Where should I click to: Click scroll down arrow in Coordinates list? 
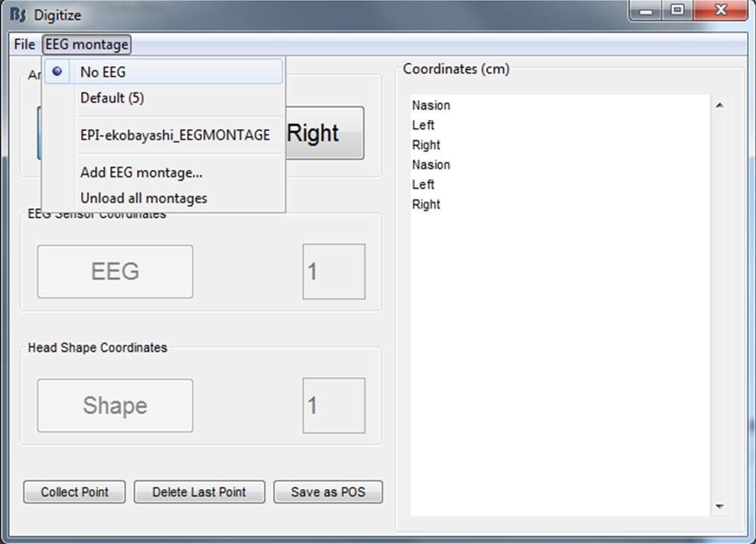pyautogui.click(x=720, y=506)
